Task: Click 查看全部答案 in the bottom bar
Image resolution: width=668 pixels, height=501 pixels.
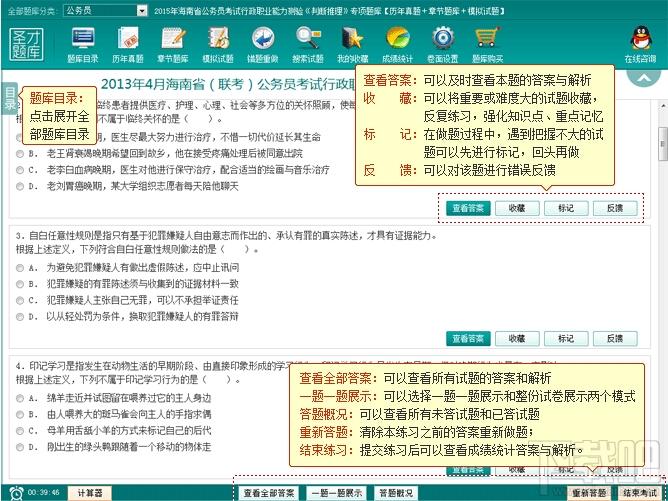Action: [x=269, y=493]
